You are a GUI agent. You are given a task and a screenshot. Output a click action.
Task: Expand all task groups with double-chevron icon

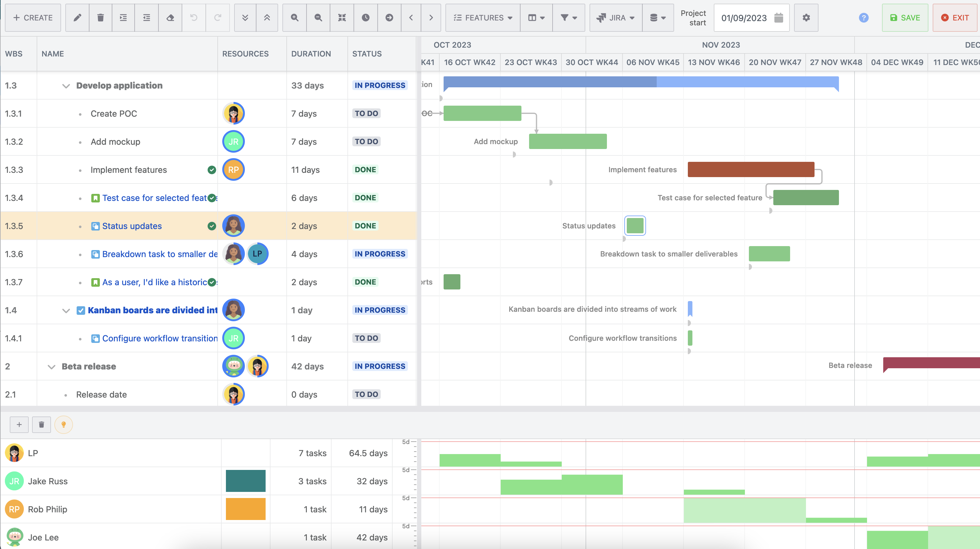(x=245, y=17)
